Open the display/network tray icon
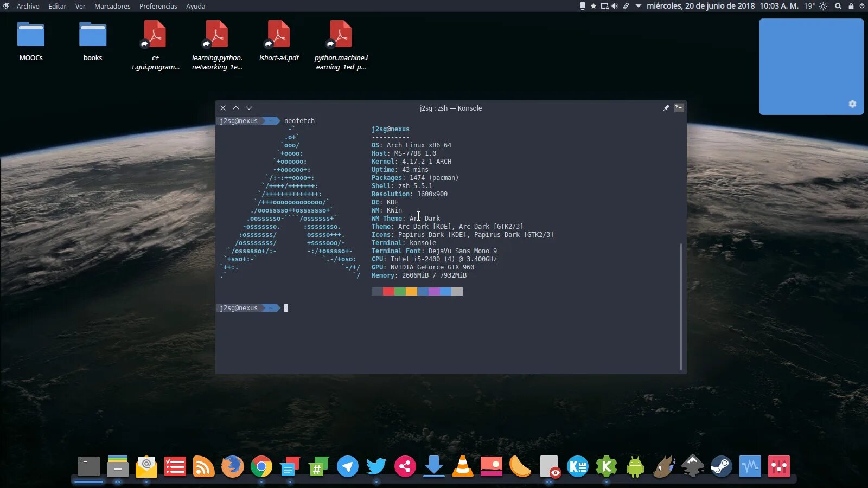 [604, 6]
